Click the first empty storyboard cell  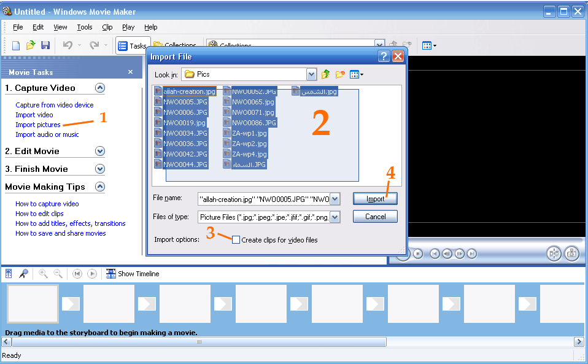33,304
